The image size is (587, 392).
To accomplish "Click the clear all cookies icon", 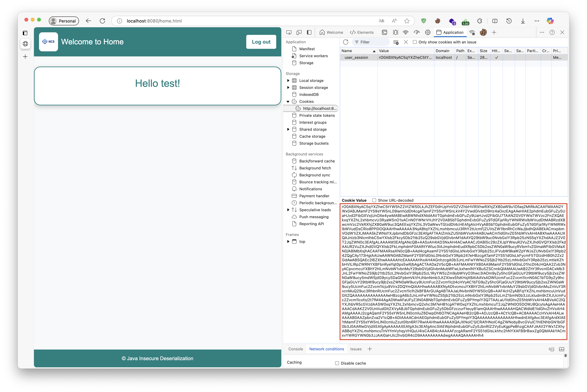I will pos(396,42).
